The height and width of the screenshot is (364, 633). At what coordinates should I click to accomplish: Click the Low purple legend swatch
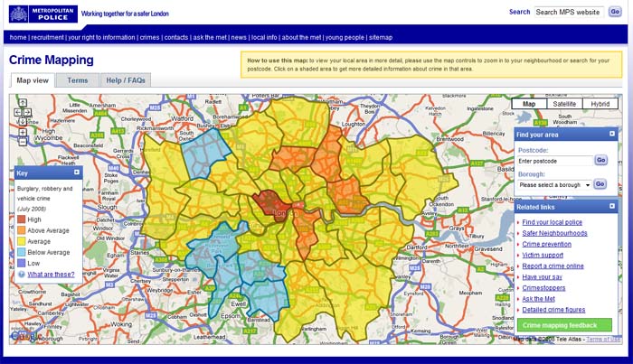(x=22, y=263)
